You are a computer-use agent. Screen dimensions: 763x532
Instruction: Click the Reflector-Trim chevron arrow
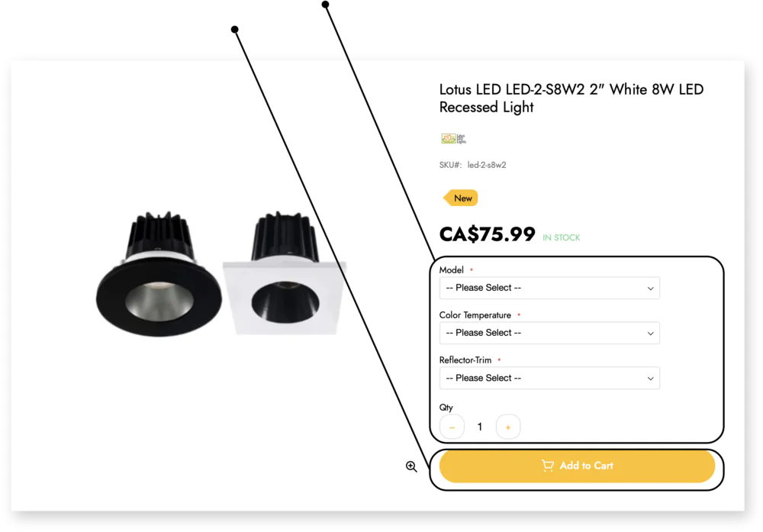pyautogui.click(x=650, y=379)
